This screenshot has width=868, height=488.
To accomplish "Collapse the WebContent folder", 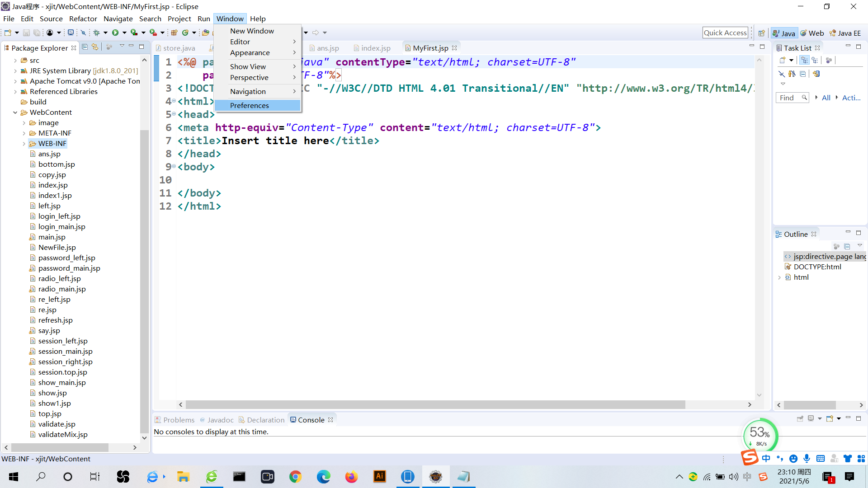I will (x=15, y=113).
